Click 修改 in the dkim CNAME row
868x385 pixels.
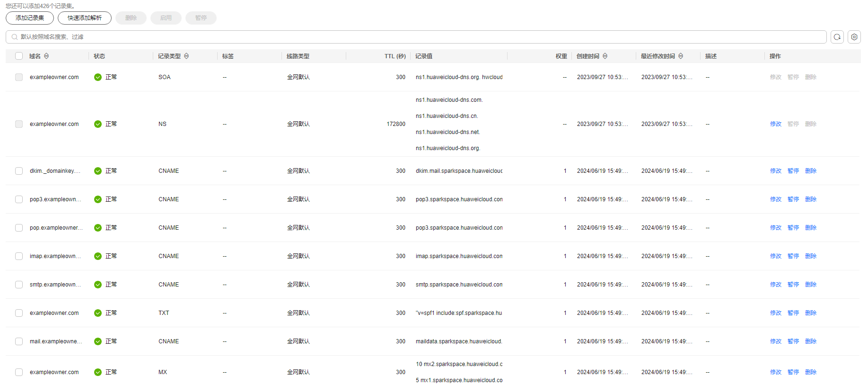pos(776,171)
